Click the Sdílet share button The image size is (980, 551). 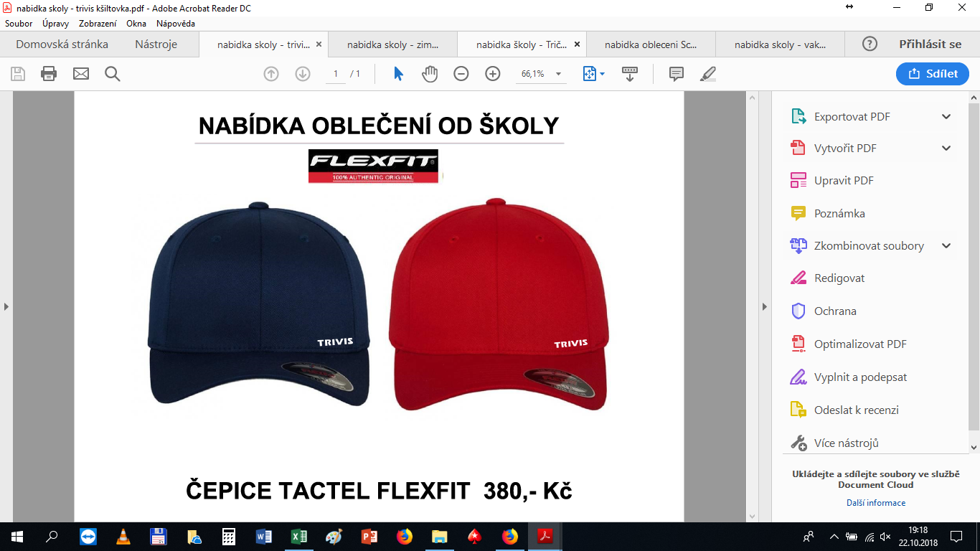pos(933,74)
